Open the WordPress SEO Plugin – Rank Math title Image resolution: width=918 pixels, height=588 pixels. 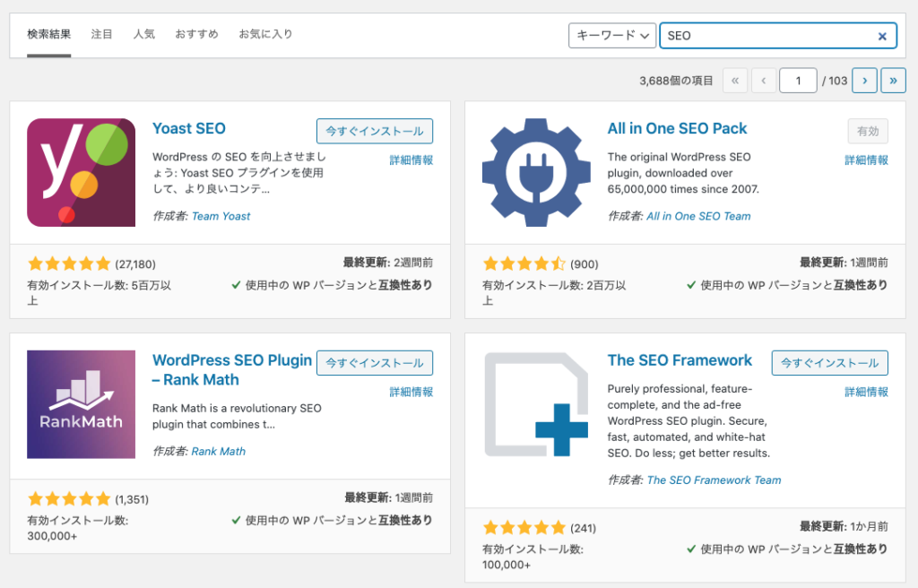pos(232,370)
